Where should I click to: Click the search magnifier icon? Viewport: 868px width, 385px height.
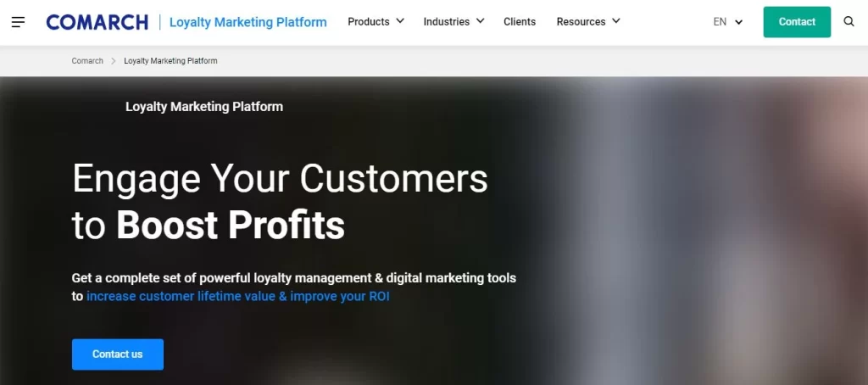coord(849,22)
